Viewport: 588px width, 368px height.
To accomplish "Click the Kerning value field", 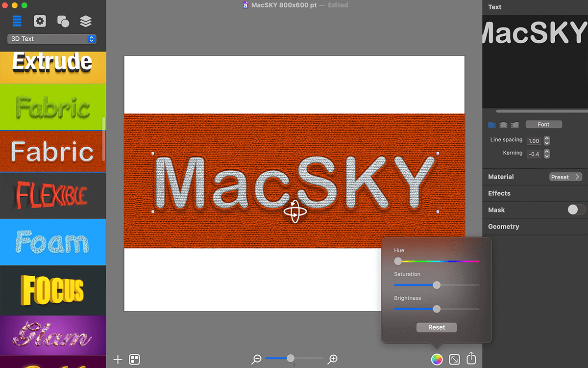I will [x=534, y=154].
